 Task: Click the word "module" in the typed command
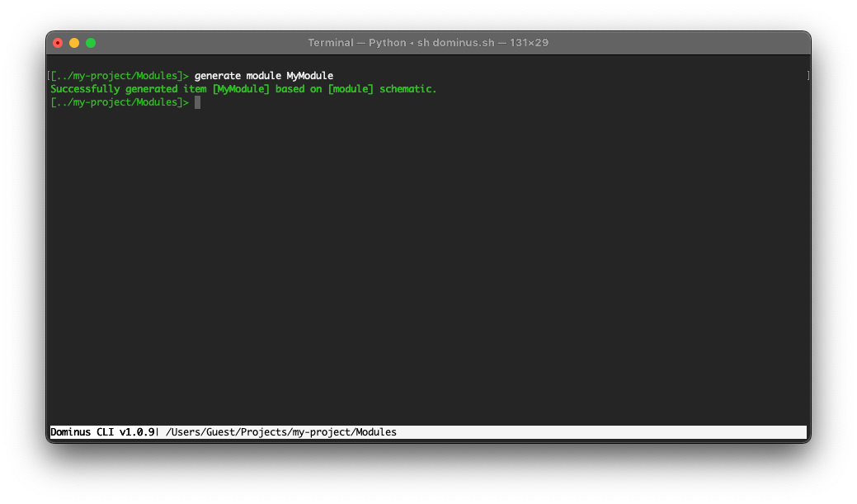264,76
